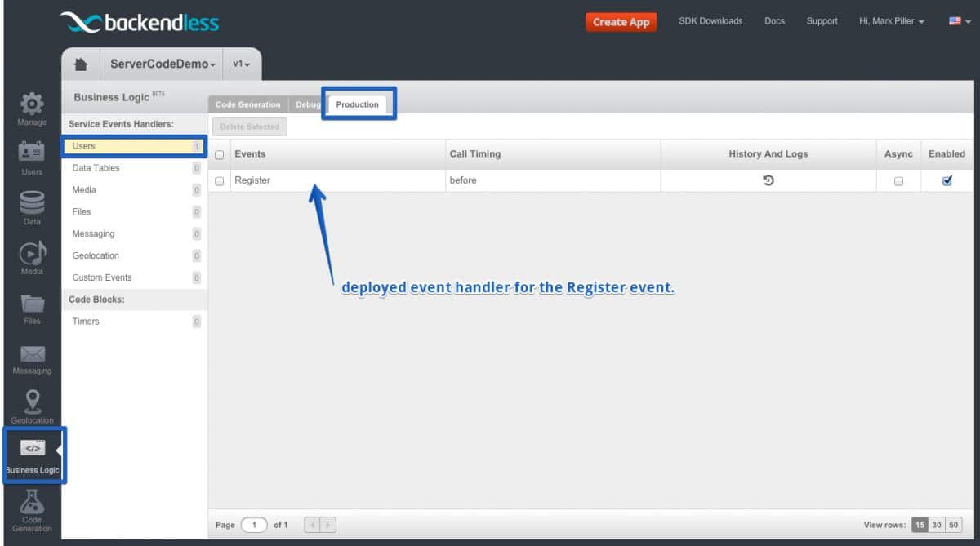
Task: Click the Delete Selected button
Action: (250, 127)
